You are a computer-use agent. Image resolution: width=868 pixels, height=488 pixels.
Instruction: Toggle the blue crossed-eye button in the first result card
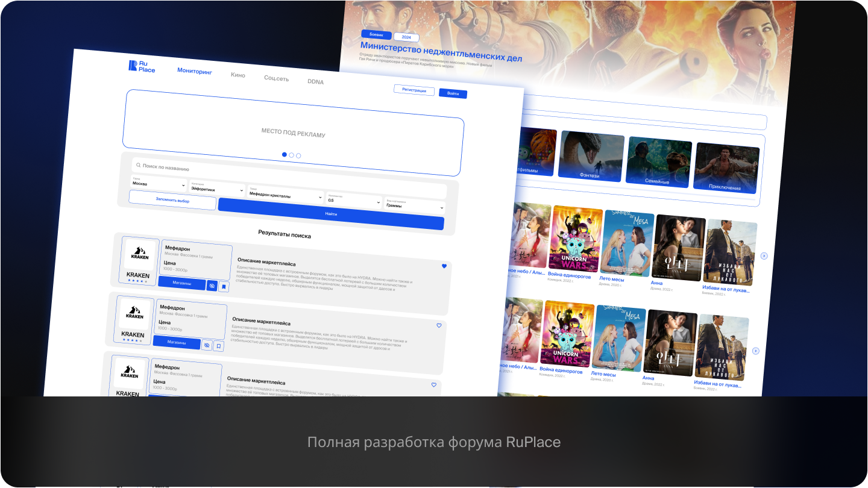click(212, 286)
